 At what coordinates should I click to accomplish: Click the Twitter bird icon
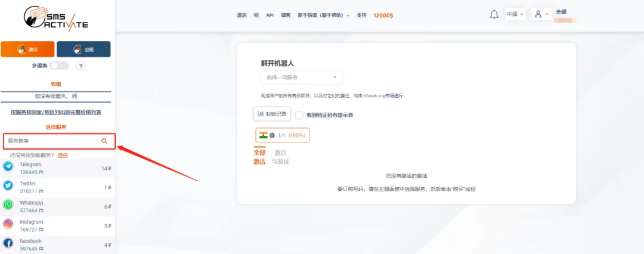(x=8, y=186)
